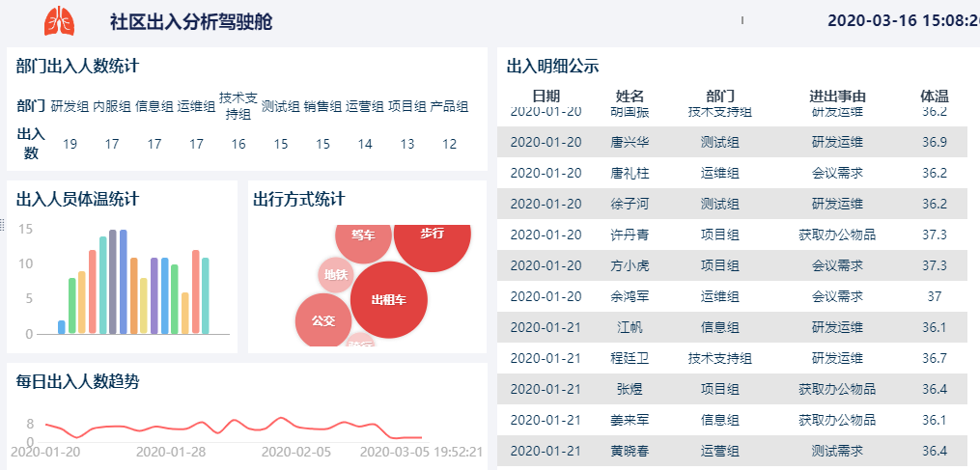
Task: Click the red lungs logo icon
Action: pos(59,20)
